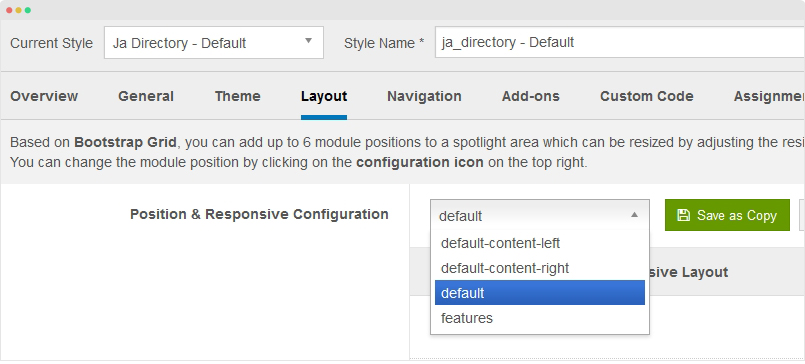
Task: Switch to the Add-ons tab
Action: pos(530,96)
